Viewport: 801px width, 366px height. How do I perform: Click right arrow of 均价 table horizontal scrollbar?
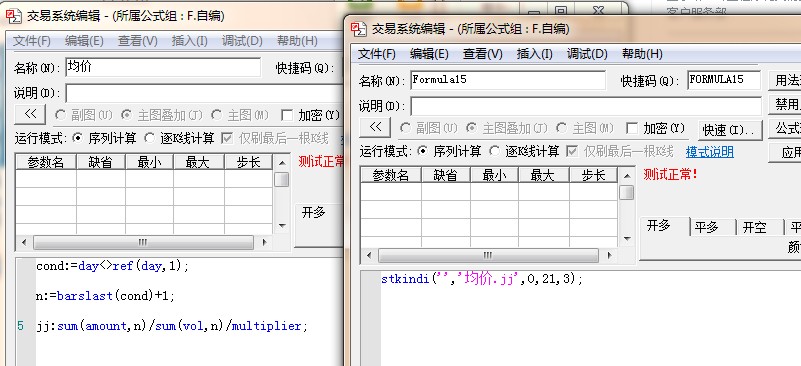point(264,242)
